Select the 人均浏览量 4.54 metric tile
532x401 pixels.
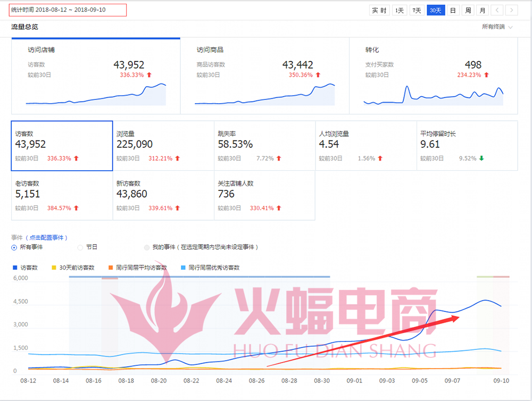click(366, 146)
